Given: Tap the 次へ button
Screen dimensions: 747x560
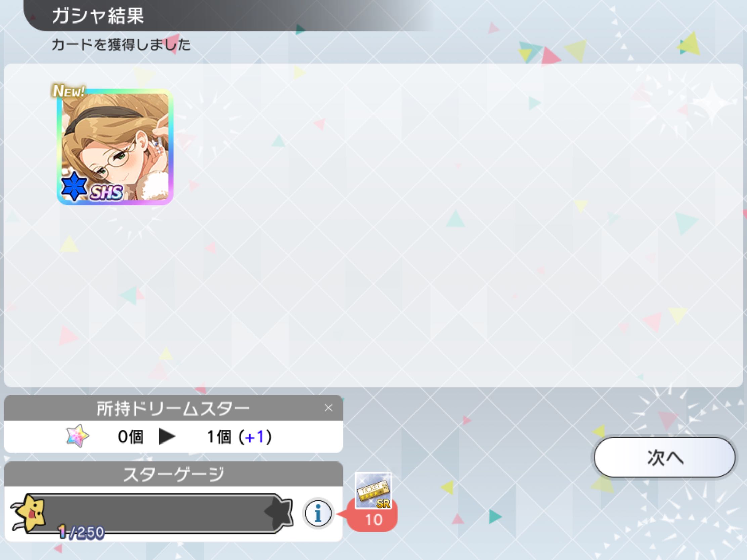Looking at the screenshot, I should (x=664, y=457).
